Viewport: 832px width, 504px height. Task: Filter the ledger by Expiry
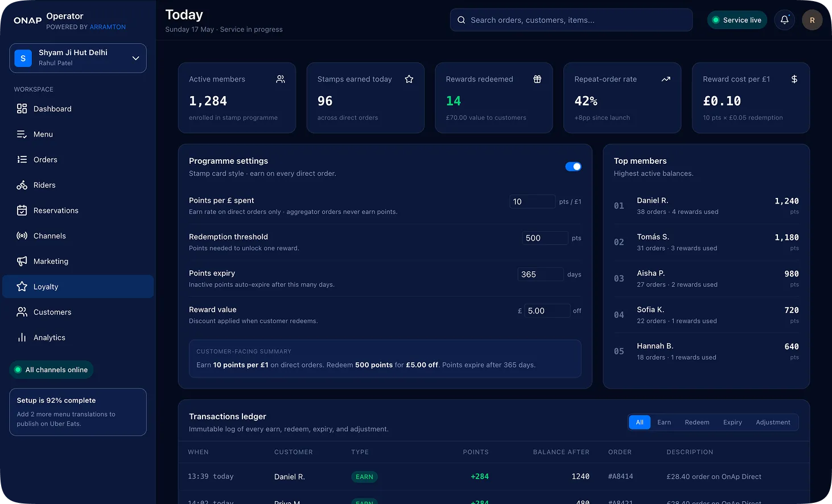(732, 422)
